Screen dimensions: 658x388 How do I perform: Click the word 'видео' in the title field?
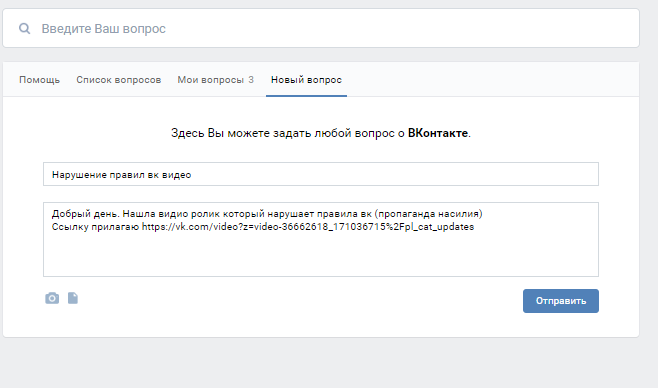(177, 175)
